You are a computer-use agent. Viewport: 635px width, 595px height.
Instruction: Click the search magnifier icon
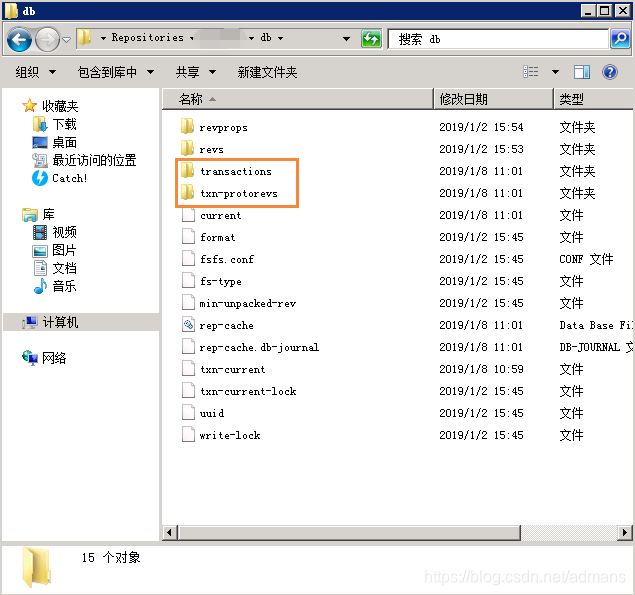point(620,39)
